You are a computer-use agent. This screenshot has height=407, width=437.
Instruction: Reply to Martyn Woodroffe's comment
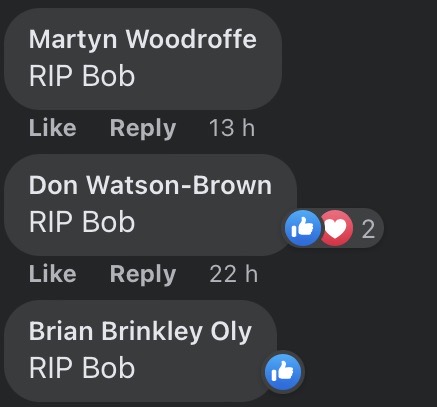[x=143, y=128]
